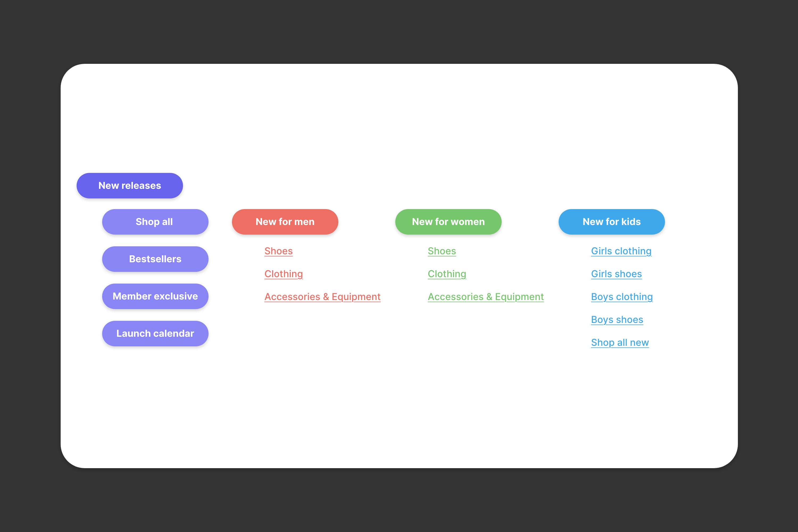Open New for men Accessories & Equipment

point(322,296)
